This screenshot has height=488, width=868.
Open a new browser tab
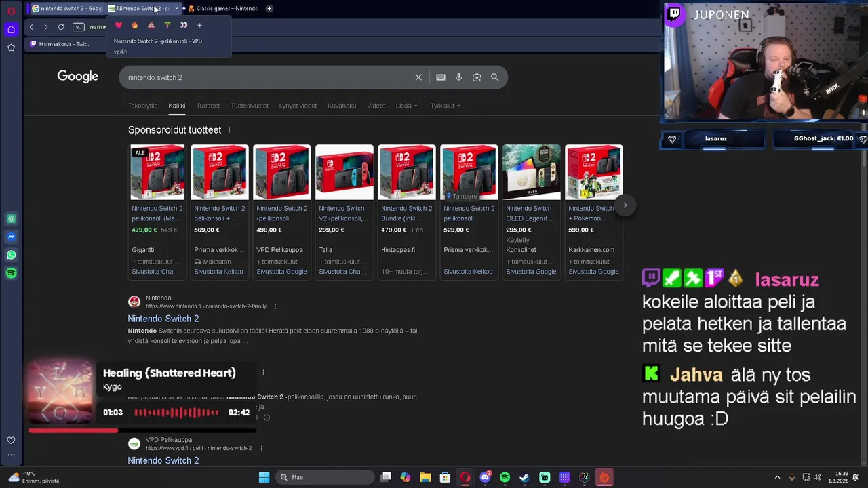pyautogui.click(x=269, y=9)
